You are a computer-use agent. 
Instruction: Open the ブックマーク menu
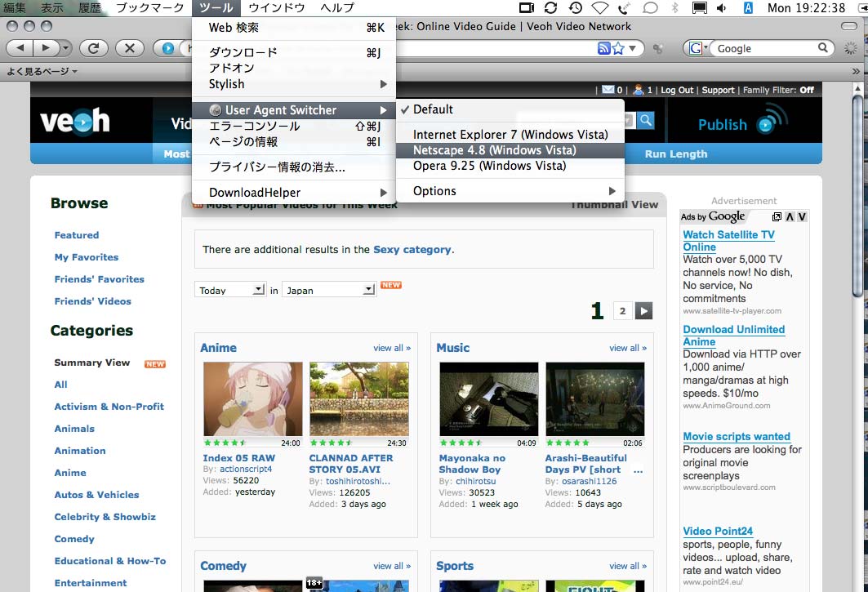click(149, 7)
